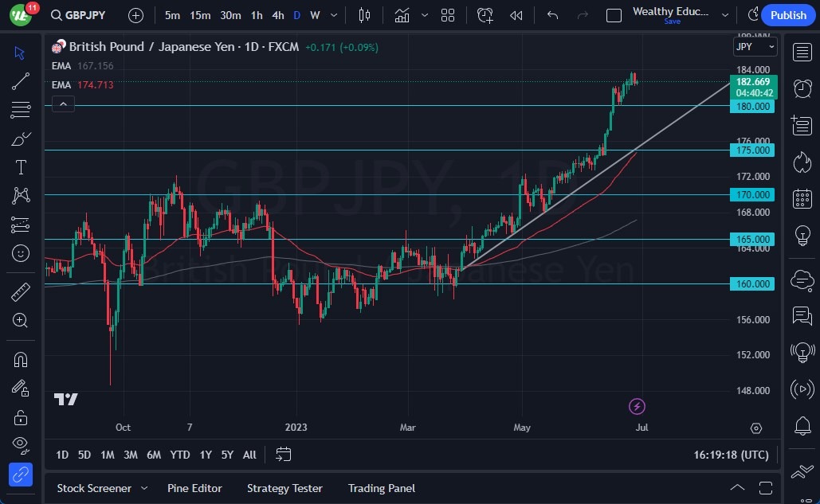Image resolution: width=820 pixels, height=504 pixels.
Task: Select the trend line drawing tool
Action: click(21, 81)
